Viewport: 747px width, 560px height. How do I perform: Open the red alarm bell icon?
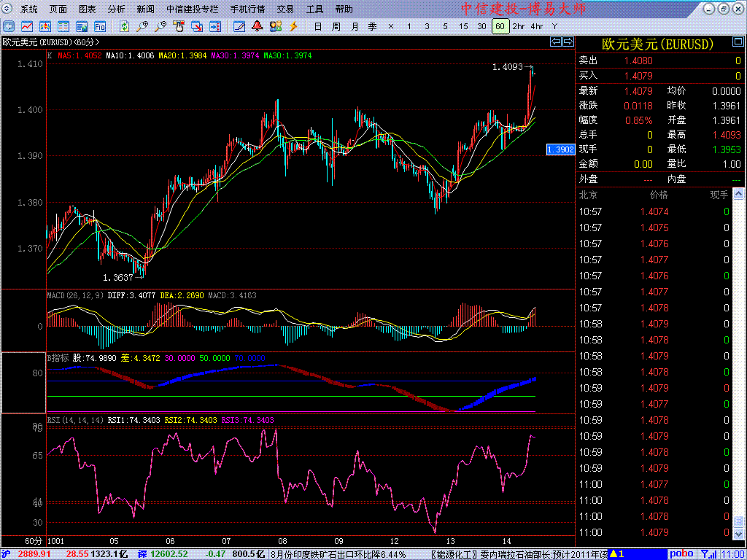[258, 26]
